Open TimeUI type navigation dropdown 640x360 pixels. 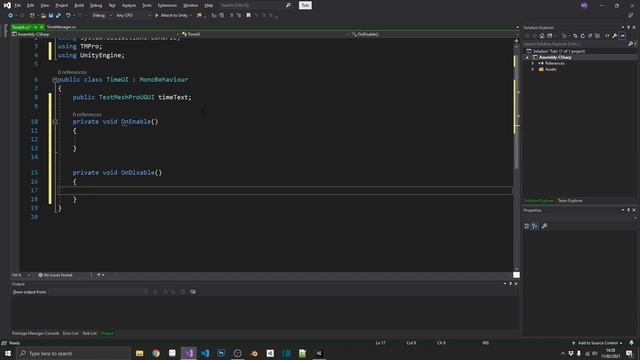pyautogui.click(x=265, y=34)
